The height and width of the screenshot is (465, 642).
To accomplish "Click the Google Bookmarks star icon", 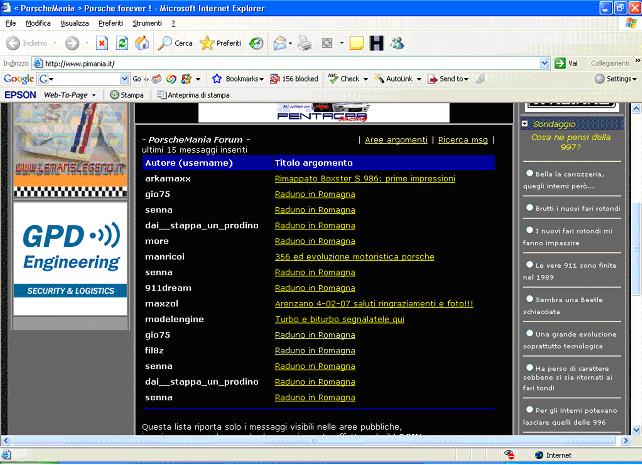I will [217, 79].
